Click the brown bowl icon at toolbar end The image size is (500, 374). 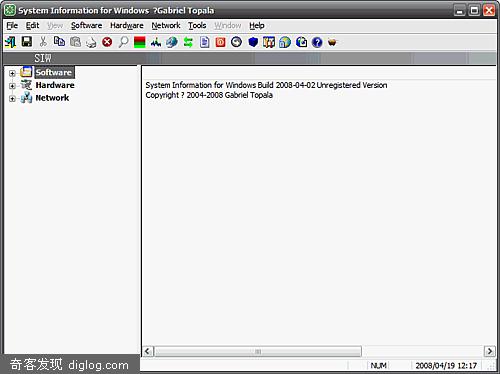point(332,42)
